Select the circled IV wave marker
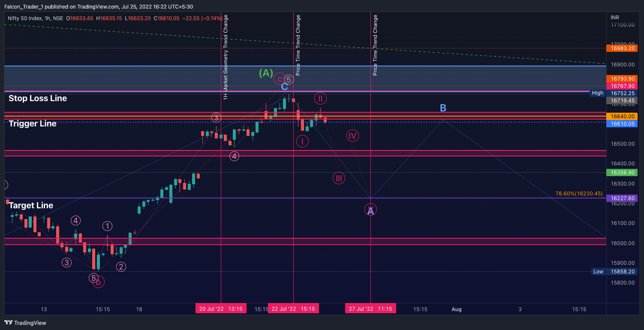The height and width of the screenshot is (330, 644). tap(352, 136)
